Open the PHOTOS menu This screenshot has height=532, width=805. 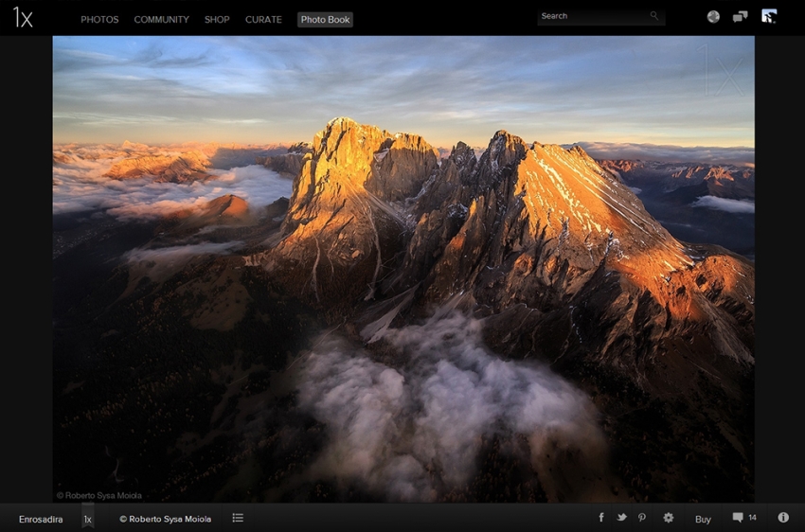coord(99,20)
